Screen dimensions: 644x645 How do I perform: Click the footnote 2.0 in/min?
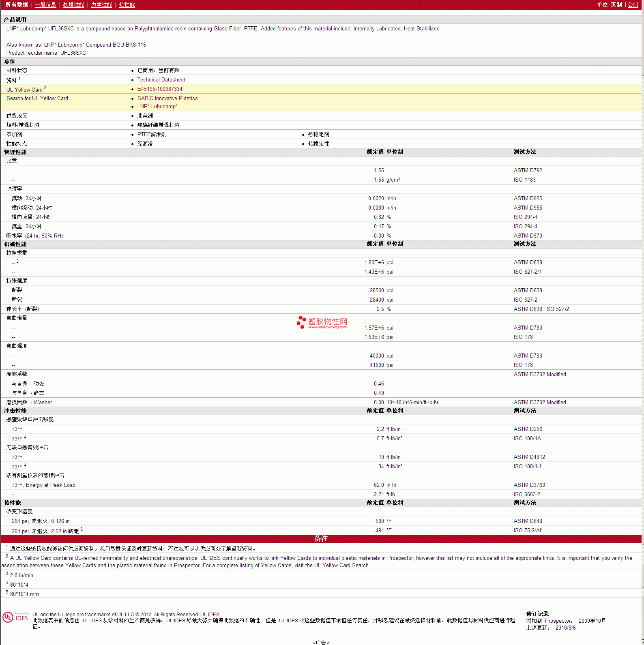pyautogui.click(x=21, y=576)
